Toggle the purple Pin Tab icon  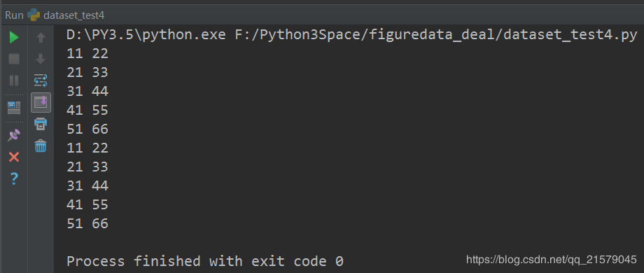pos(14,135)
